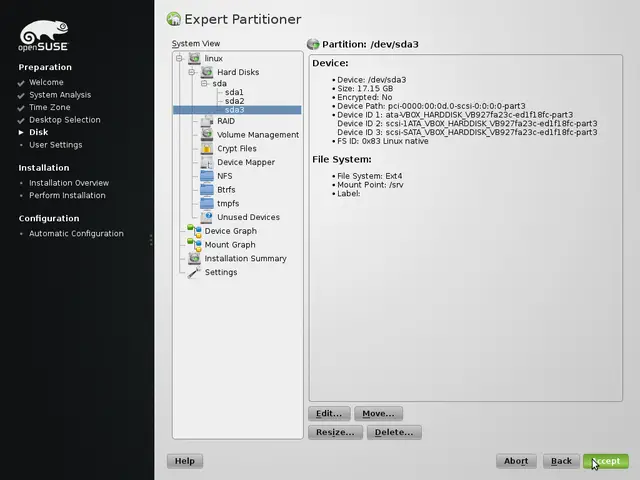Click the Mount Graph icon

coord(194,244)
